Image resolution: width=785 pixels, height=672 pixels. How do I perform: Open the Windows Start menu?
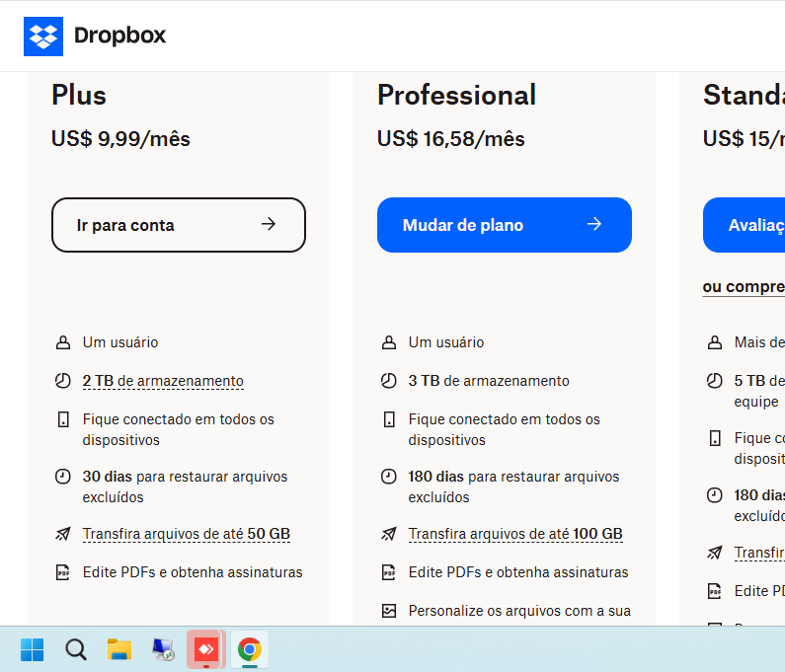(32, 649)
